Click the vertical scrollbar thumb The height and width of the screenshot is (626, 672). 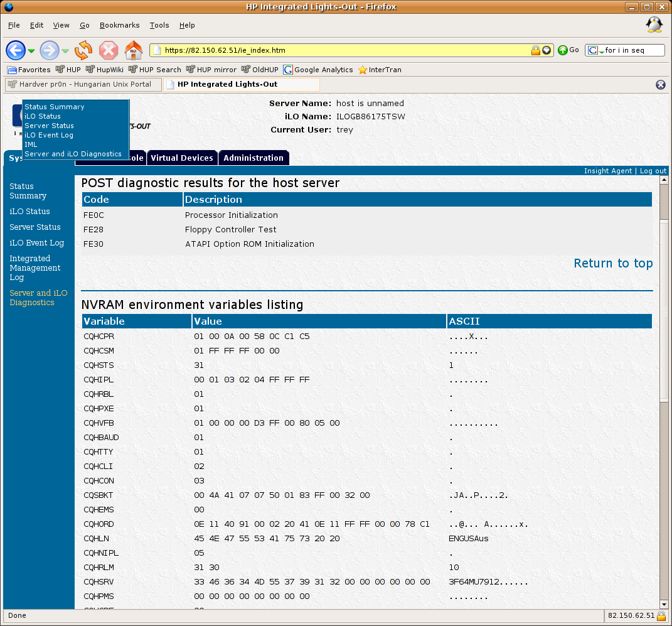[664, 311]
